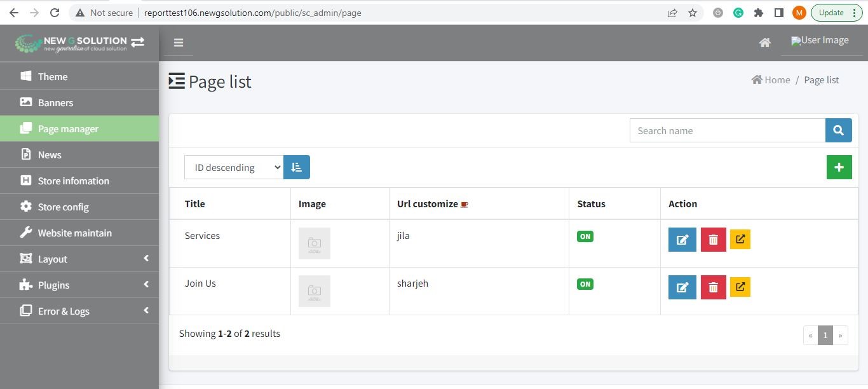This screenshot has height=389, width=868.
Task: Reload the page with refresh icon
Action: point(55,13)
